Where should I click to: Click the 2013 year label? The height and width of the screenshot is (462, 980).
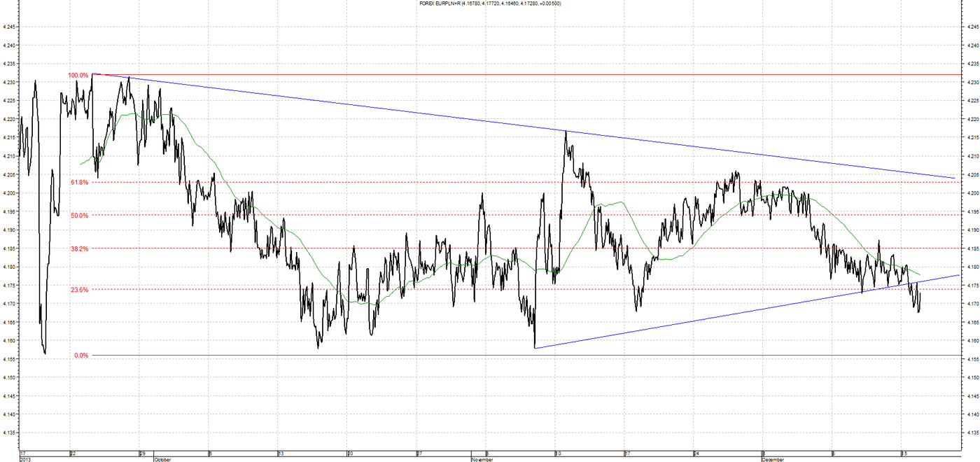27,460
